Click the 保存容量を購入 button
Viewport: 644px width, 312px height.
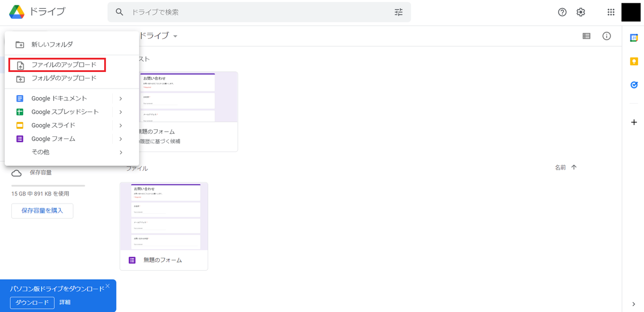(42, 211)
